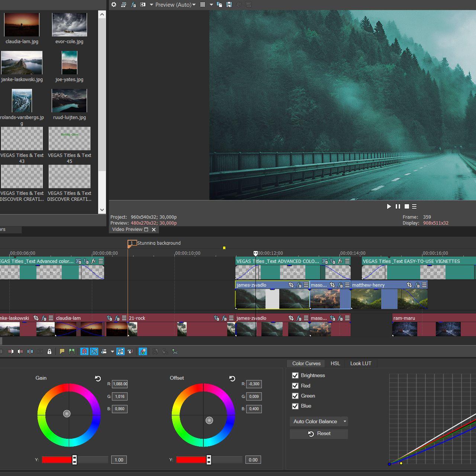Toggle automatic crossfades on the timeline toolbar
476x476 pixels.
click(x=94, y=351)
